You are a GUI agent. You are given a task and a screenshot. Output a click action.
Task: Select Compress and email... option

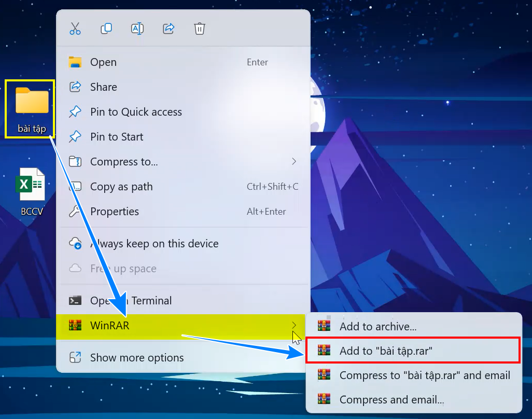pyautogui.click(x=391, y=400)
